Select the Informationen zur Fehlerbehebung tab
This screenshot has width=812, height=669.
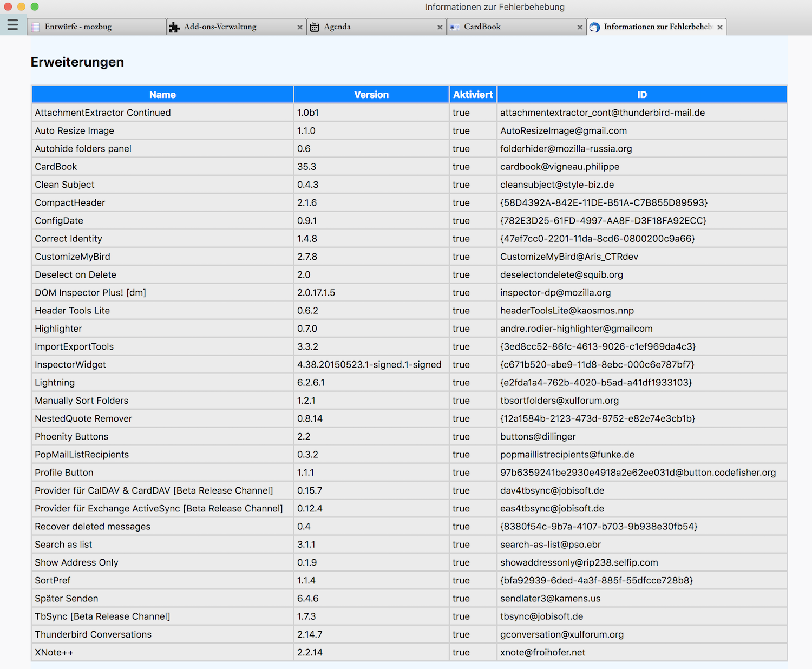657,27
